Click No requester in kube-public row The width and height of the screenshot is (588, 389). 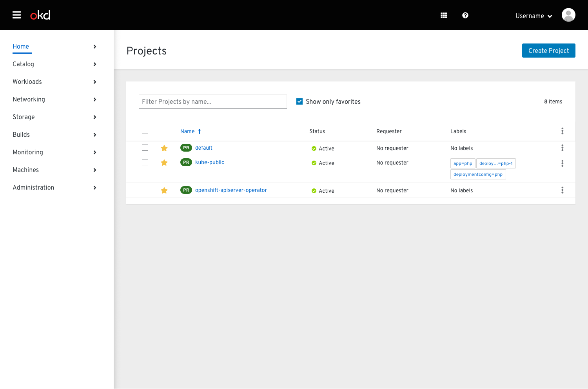tap(392, 163)
